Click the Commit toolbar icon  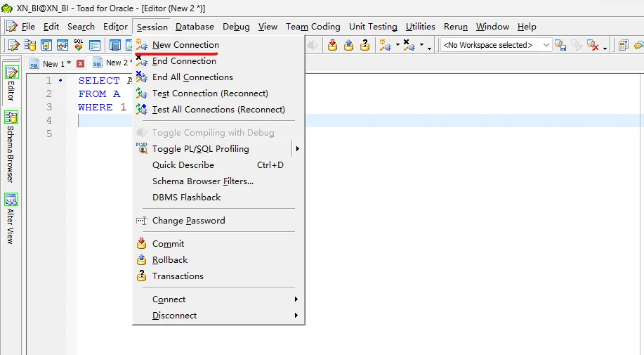click(332, 45)
